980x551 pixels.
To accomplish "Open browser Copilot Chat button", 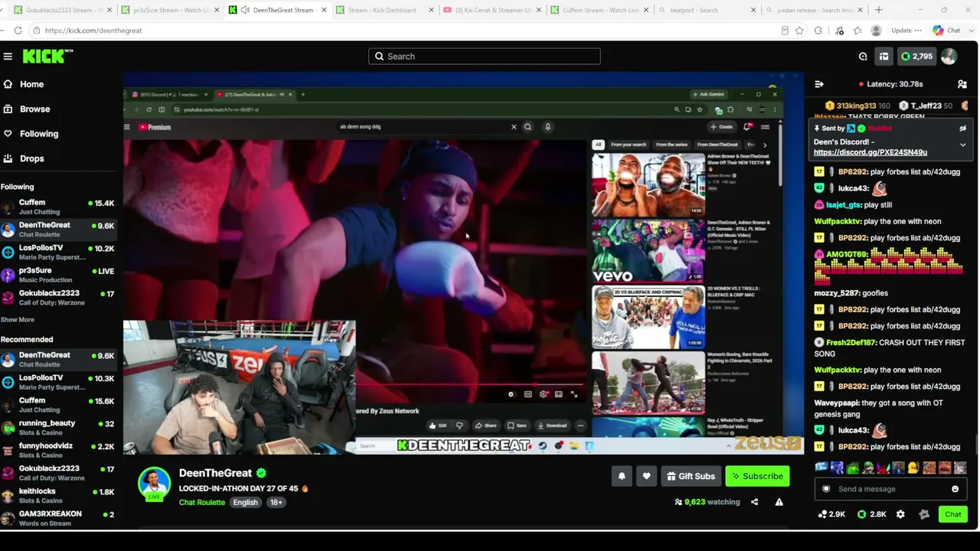I will [946, 31].
